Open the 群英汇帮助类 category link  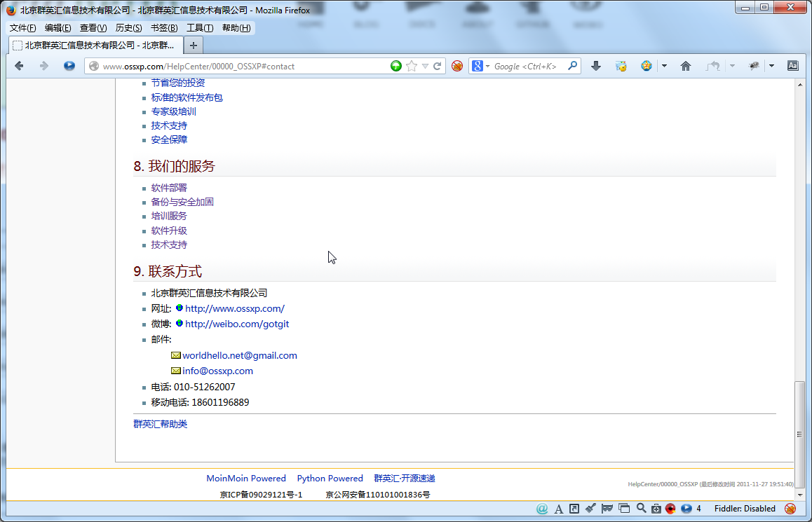160,424
